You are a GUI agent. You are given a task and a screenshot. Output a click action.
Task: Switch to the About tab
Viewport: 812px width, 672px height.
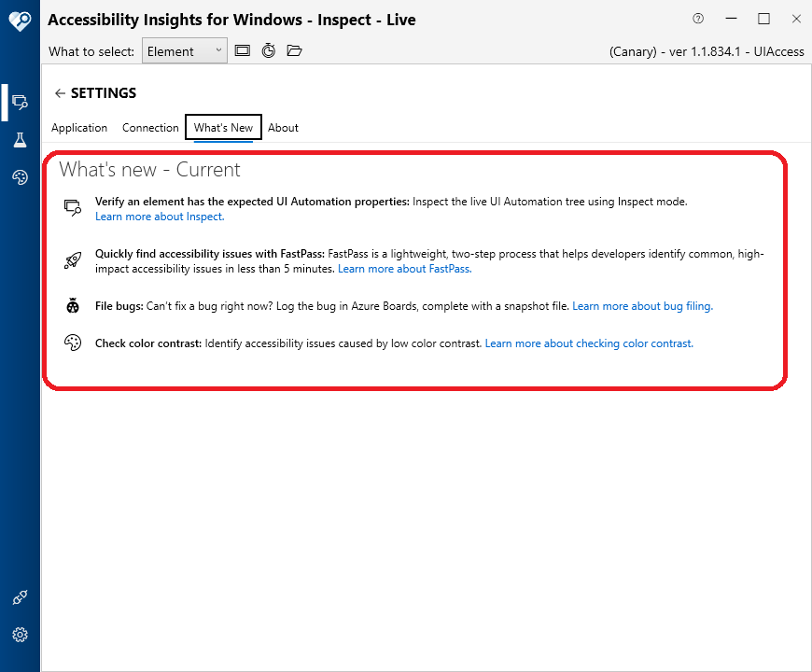283,128
